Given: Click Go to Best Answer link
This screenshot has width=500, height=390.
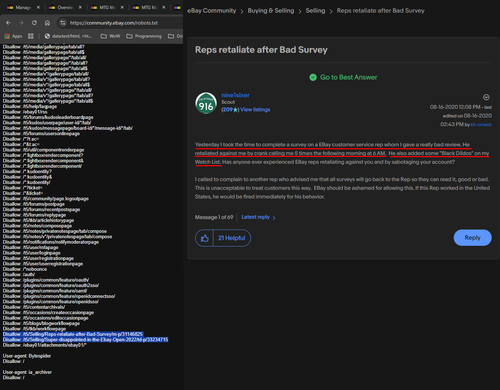Looking at the screenshot, I should (x=348, y=77).
